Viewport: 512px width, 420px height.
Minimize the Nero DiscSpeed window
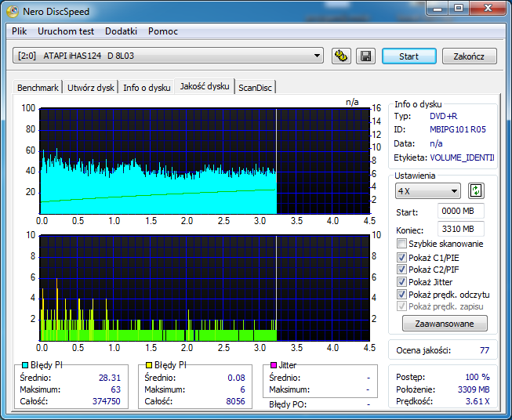(x=438, y=8)
